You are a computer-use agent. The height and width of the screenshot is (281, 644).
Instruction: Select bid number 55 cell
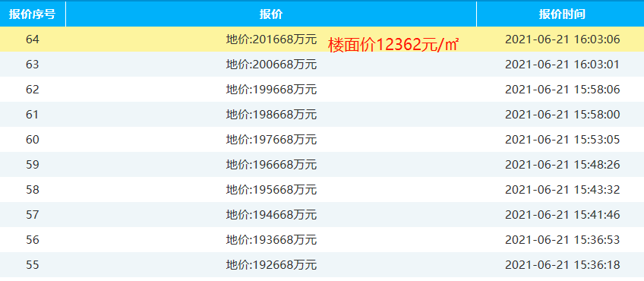[33, 265]
